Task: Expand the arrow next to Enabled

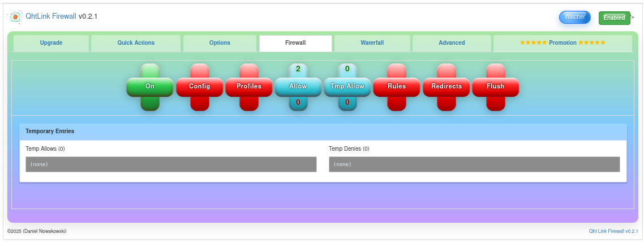Action: pyautogui.click(x=633, y=18)
